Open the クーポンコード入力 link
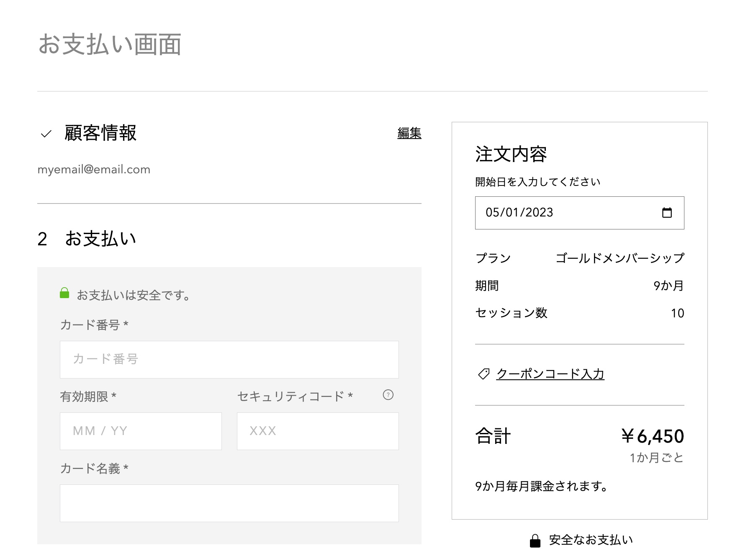 tap(550, 374)
